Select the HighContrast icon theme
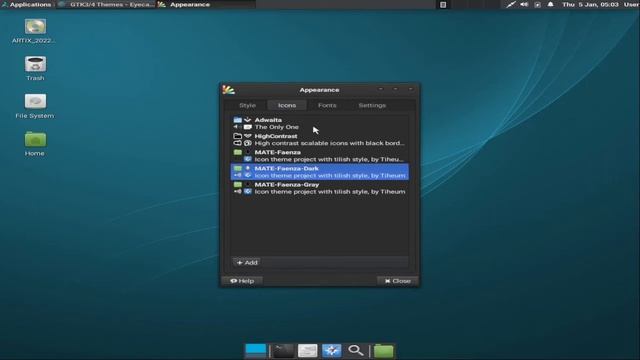Image resolution: width=640 pixels, height=360 pixels. point(320,140)
